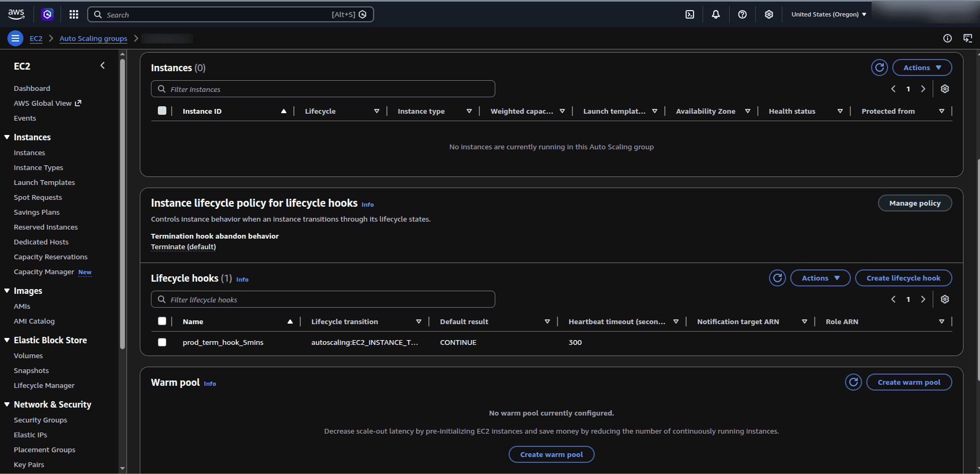Open the help question mark icon
The height and width of the screenshot is (474, 980).
(742, 14)
